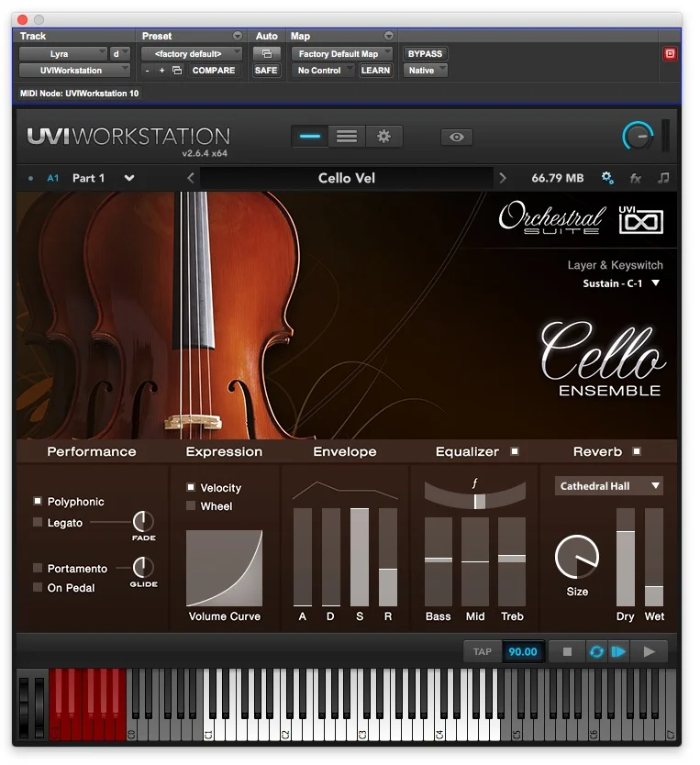Click the C3 key on the keyboard
700x765 pixels.
[x=362, y=727]
